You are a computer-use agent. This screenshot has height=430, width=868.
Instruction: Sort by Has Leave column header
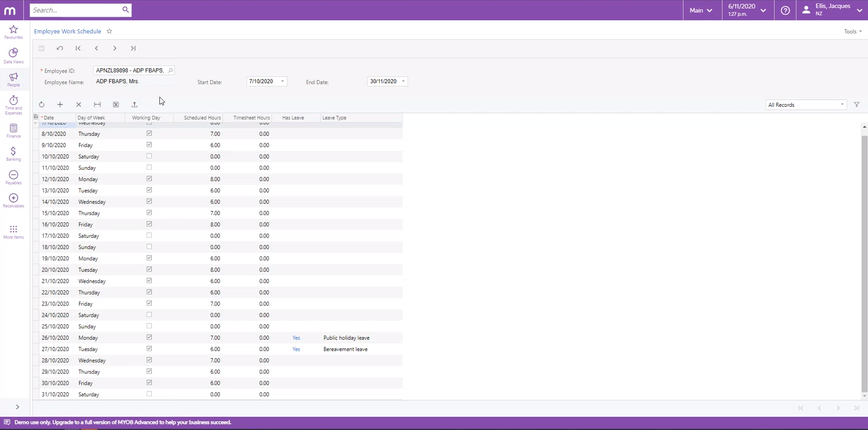coord(296,118)
